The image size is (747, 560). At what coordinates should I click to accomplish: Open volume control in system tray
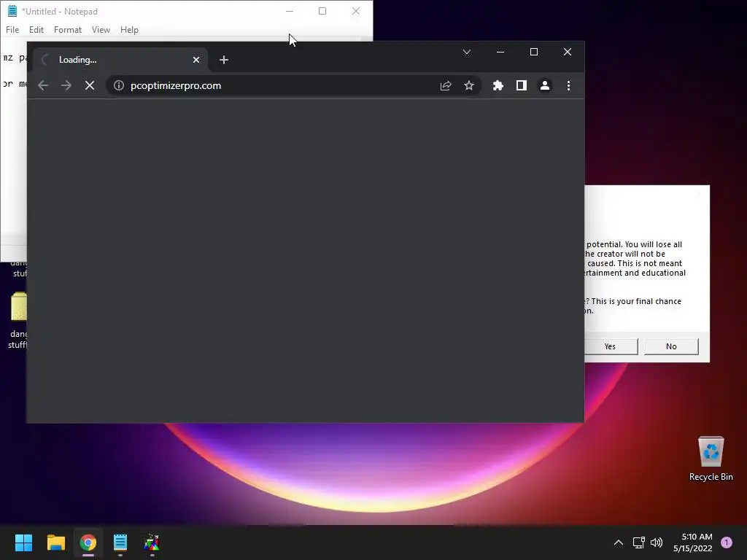point(657,542)
